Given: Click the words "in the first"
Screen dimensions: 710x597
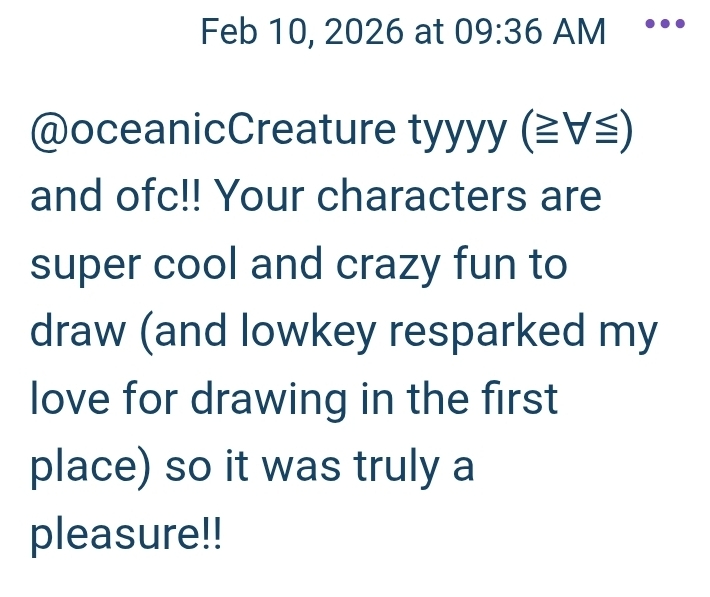Looking at the screenshot, I should coord(470,400).
